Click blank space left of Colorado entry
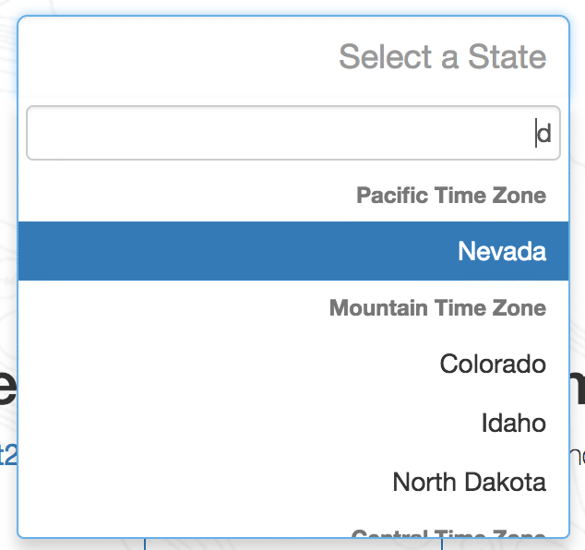The image size is (585, 550). pos(224,364)
